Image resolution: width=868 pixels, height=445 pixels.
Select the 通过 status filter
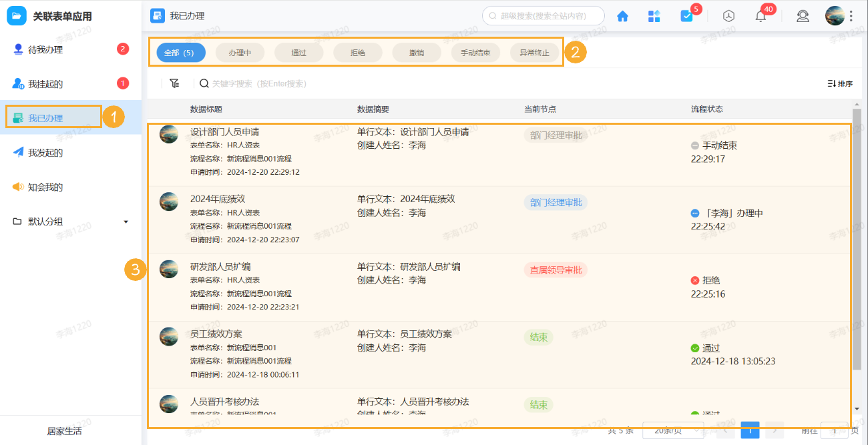[298, 52]
